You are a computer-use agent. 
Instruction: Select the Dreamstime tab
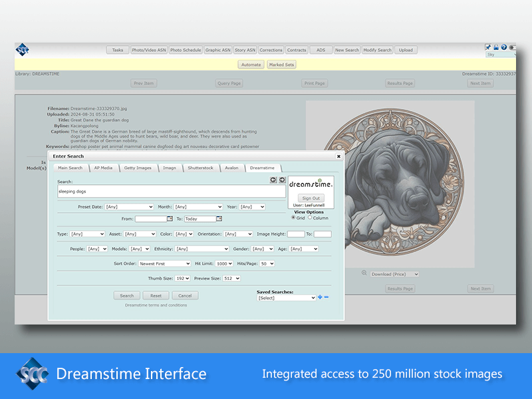pos(262,168)
